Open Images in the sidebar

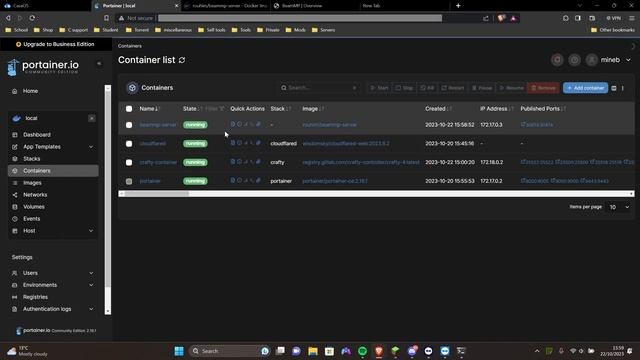(x=32, y=183)
